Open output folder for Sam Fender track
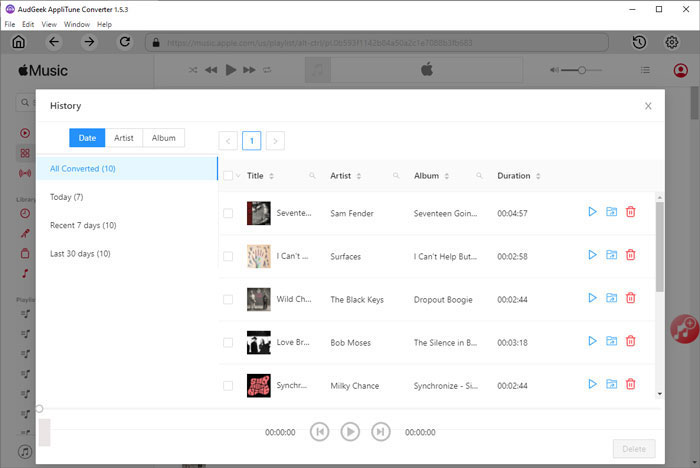 [612, 212]
